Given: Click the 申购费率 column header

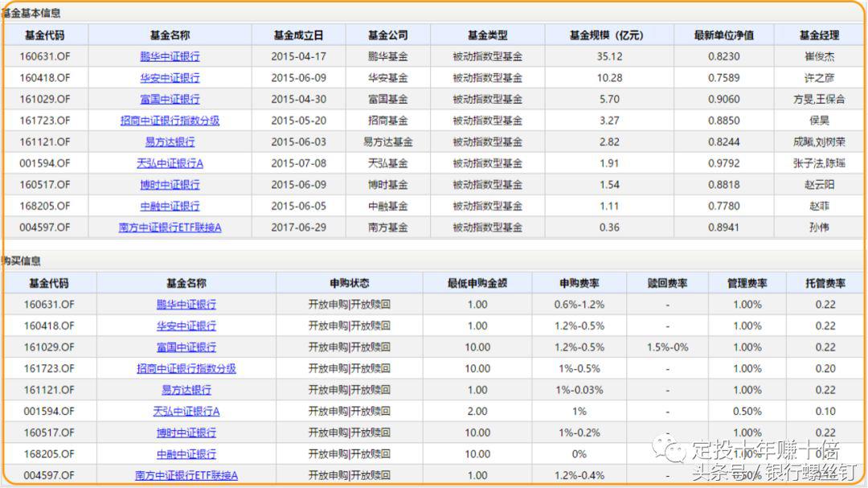Looking at the screenshot, I should [x=580, y=283].
